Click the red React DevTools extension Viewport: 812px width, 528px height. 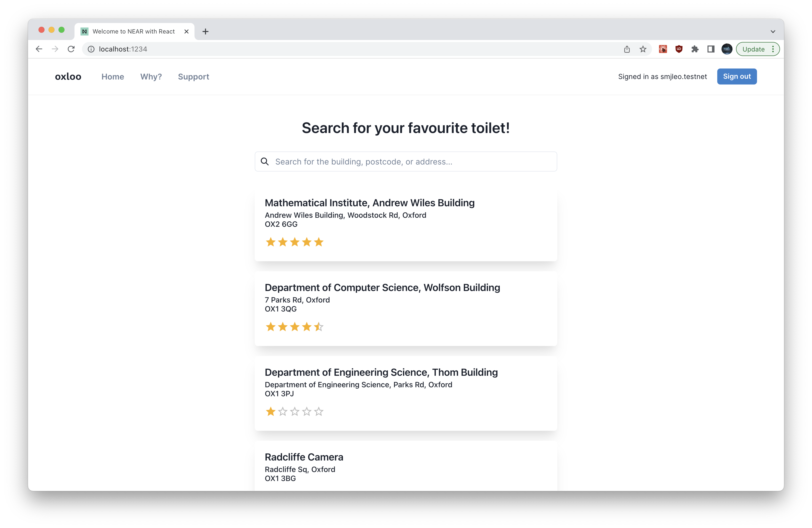(663, 49)
